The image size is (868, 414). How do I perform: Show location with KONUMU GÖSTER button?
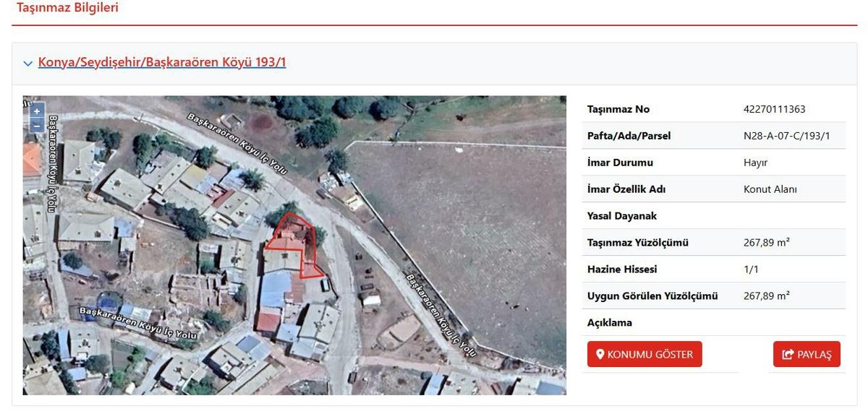pos(644,354)
